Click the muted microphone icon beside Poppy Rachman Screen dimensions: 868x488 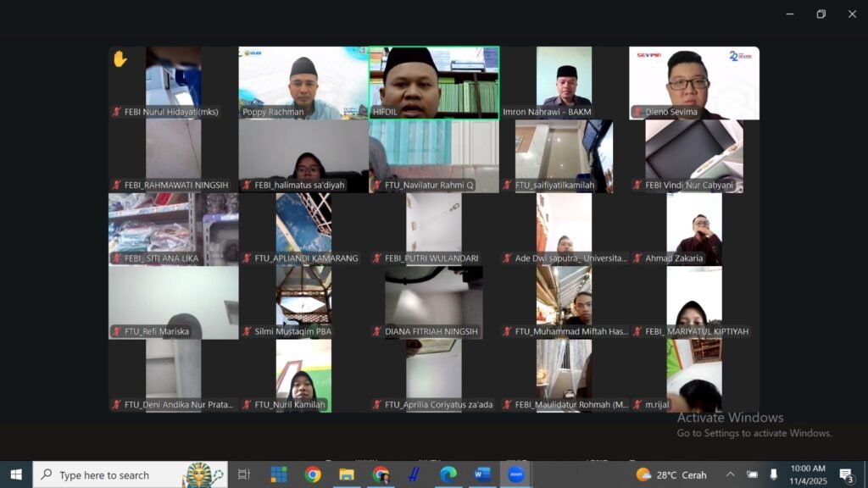[x=243, y=111]
